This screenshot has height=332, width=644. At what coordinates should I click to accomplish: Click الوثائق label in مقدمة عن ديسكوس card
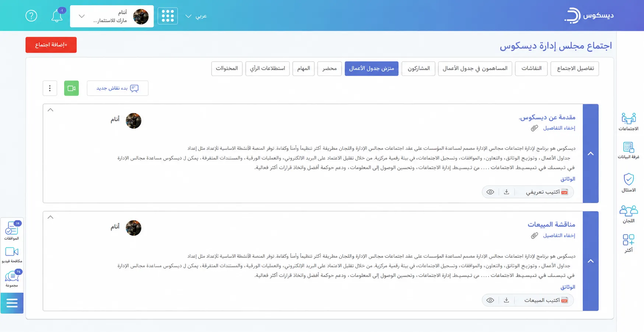click(568, 179)
